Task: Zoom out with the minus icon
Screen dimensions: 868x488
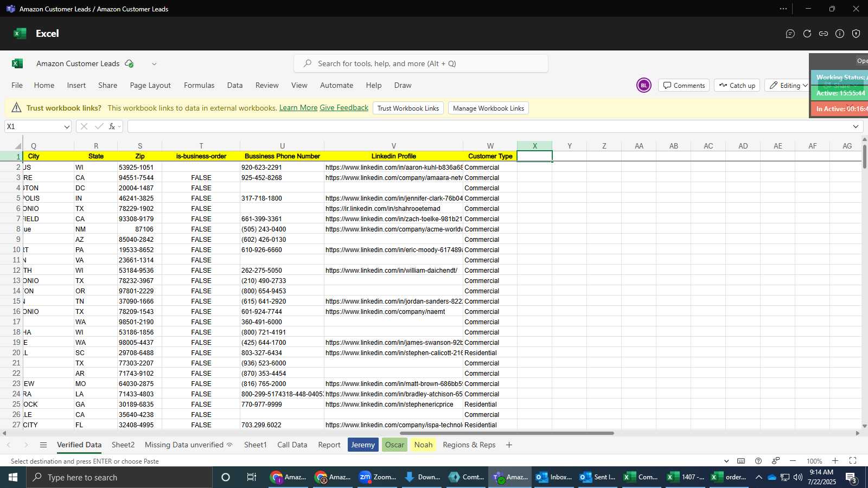Action: [793, 461]
